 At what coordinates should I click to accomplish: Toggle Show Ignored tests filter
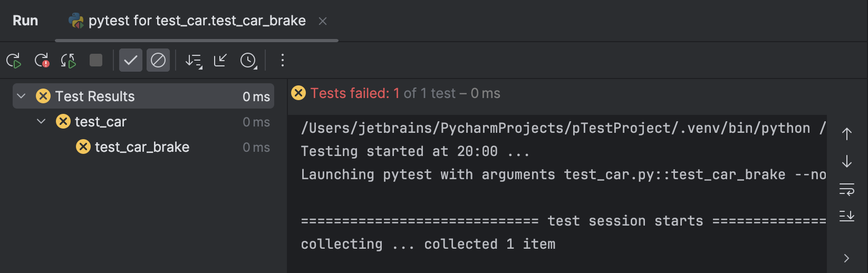pos(158,61)
